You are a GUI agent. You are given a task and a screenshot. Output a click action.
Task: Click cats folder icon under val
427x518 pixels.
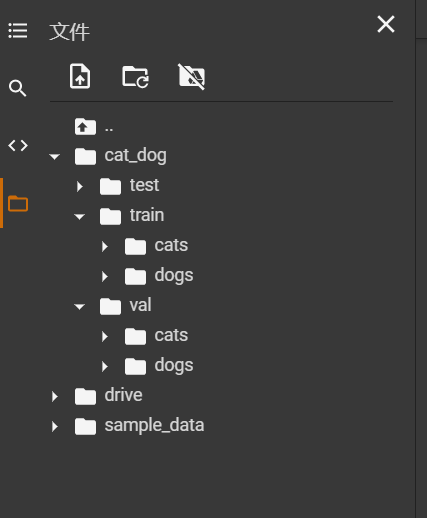135,336
